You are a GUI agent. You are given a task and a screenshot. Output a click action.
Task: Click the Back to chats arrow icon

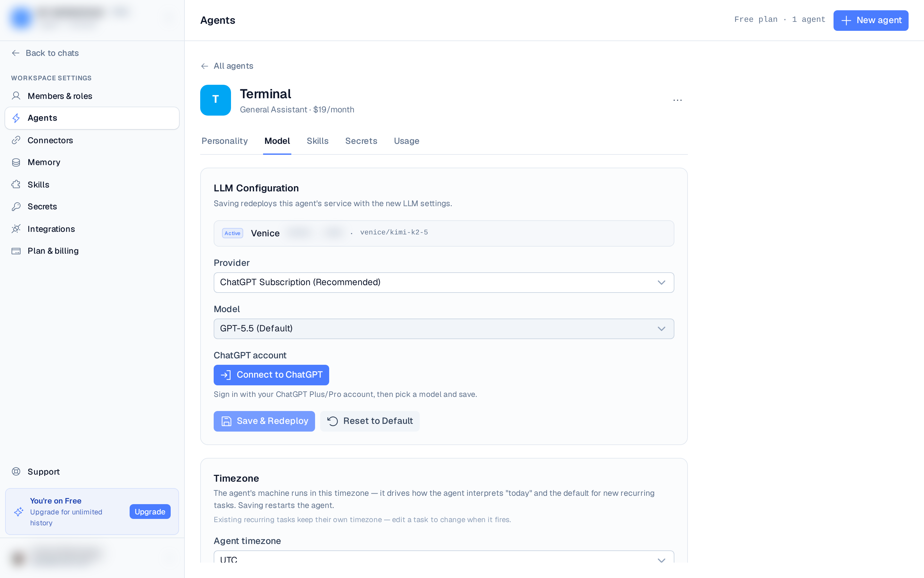[x=16, y=53]
